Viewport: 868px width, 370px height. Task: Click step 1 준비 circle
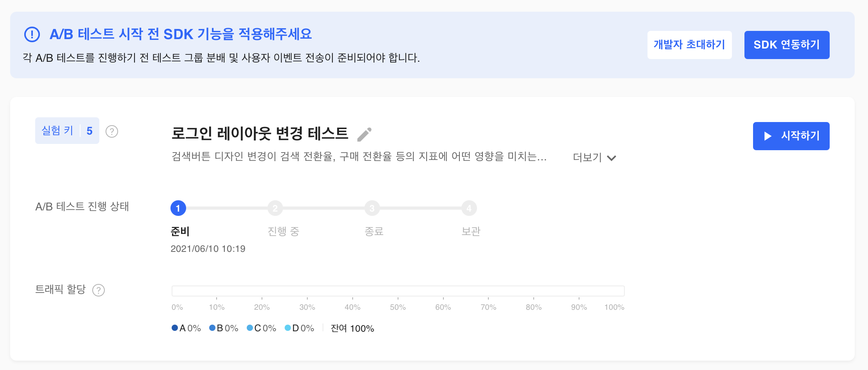(x=178, y=208)
